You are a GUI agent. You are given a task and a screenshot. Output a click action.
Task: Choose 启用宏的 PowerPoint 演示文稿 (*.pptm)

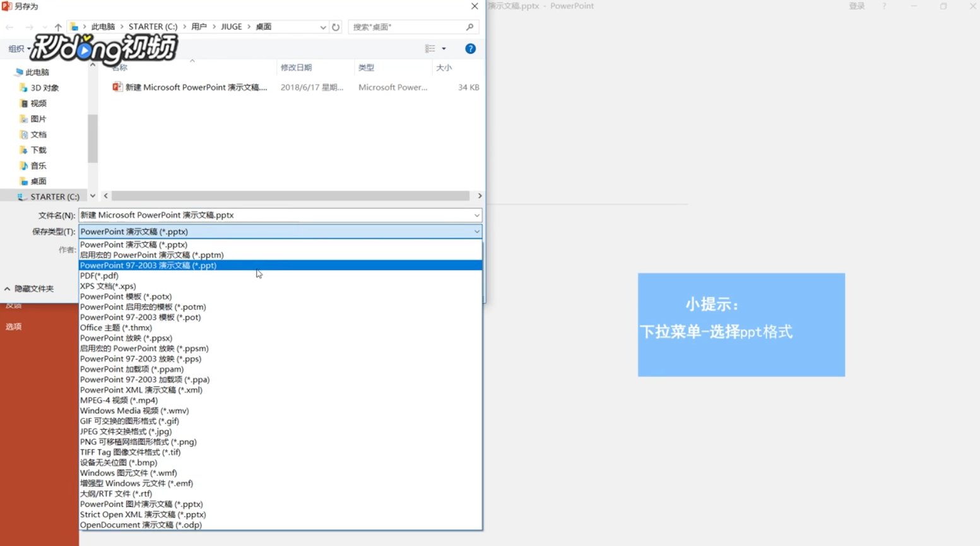tap(280, 255)
